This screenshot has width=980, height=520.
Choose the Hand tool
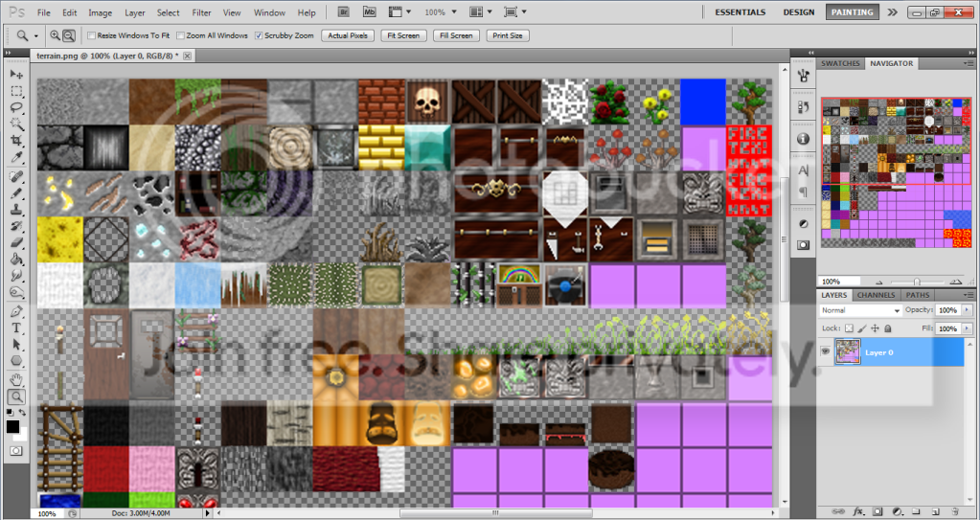click(16, 378)
